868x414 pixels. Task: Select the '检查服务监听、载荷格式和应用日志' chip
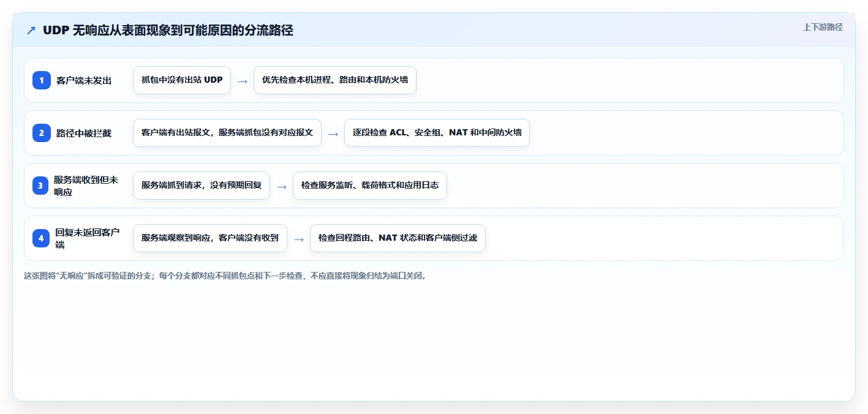(x=370, y=186)
